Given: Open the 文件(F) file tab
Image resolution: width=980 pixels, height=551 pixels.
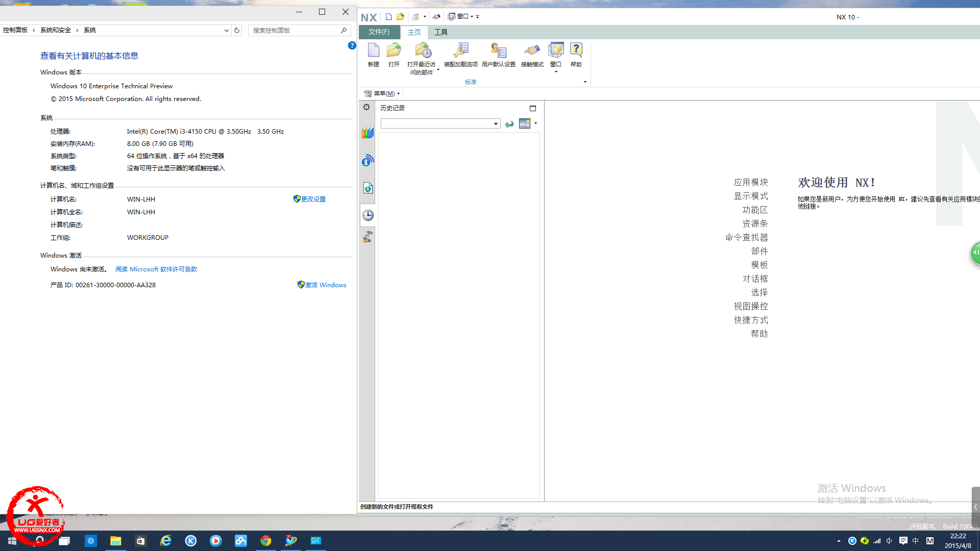Looking at the screenshot, I should [x=379, y=32].
